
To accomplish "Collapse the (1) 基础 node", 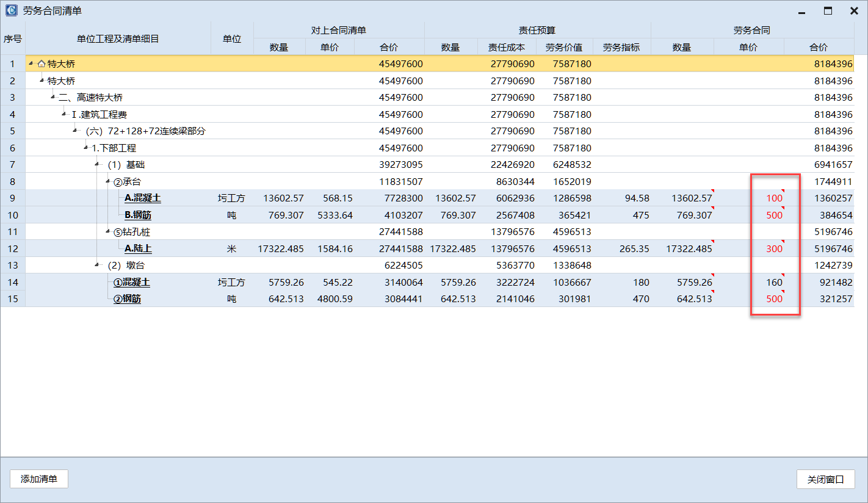I will coord(97,164).
